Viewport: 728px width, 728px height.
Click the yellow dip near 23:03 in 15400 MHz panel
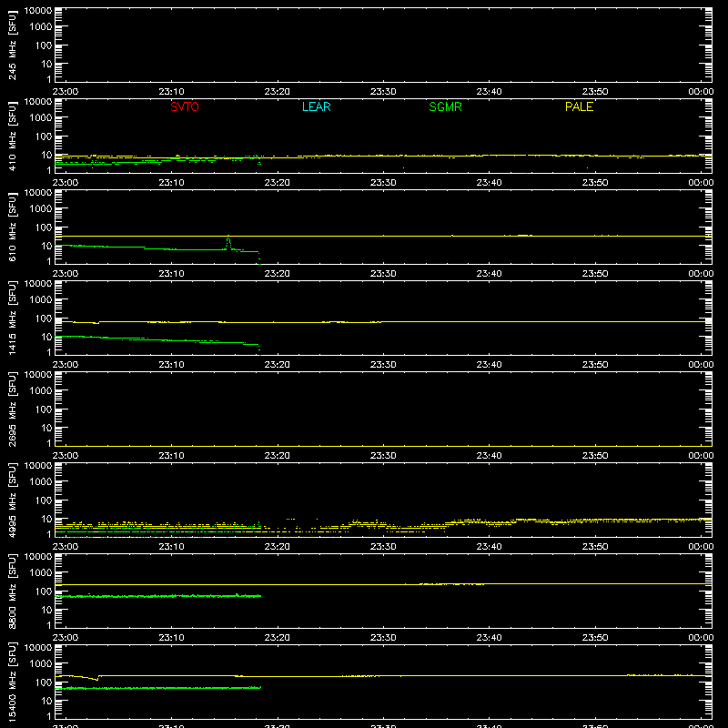[96, 679]
